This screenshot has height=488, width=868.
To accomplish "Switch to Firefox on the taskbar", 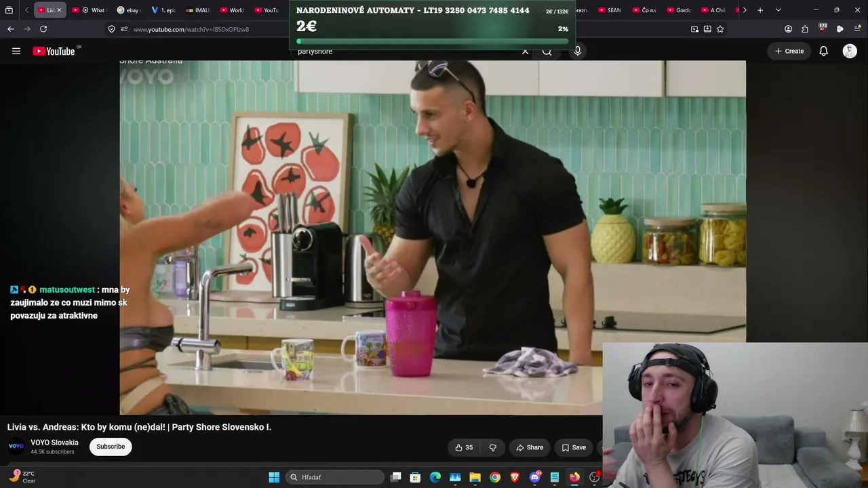I will [574, 477].
